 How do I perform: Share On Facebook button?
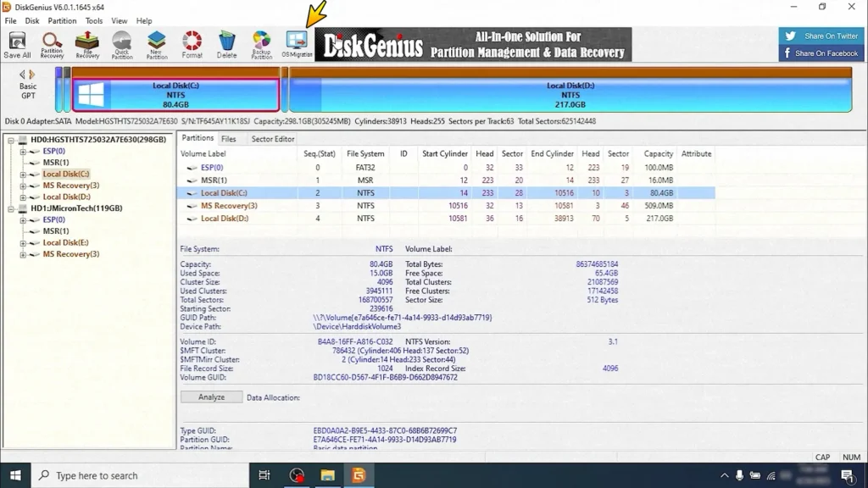click(821, 53)
